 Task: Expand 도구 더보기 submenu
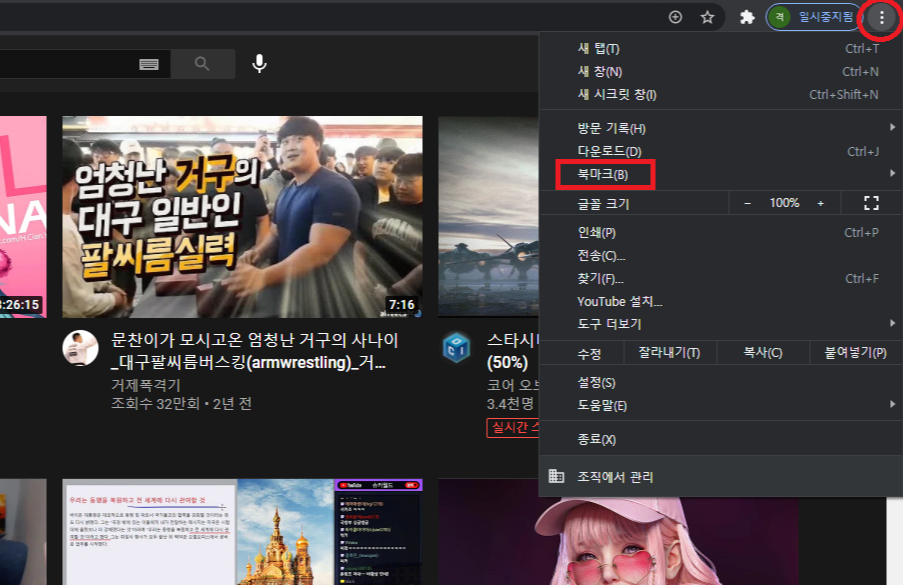click(x=721, y=324)
